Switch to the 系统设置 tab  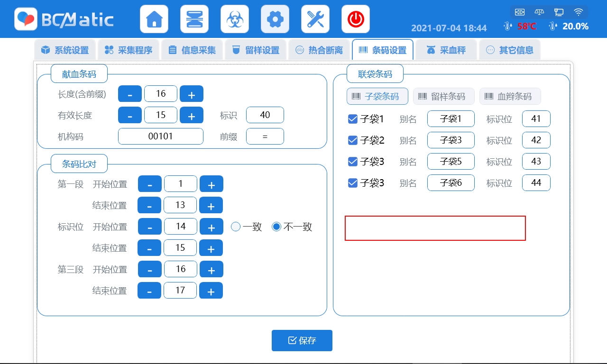65,50
